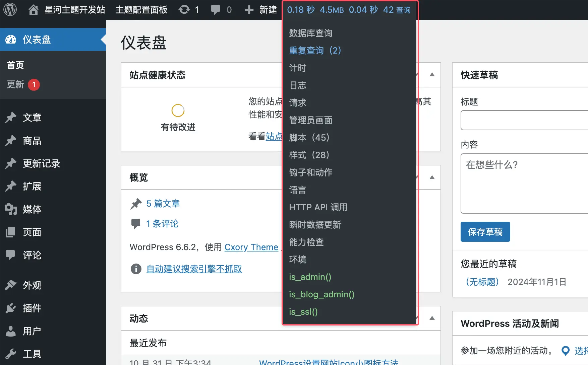
Task: Click the pin icon beside 扩展
Action: pyautogui.click(x=11, y=186)
